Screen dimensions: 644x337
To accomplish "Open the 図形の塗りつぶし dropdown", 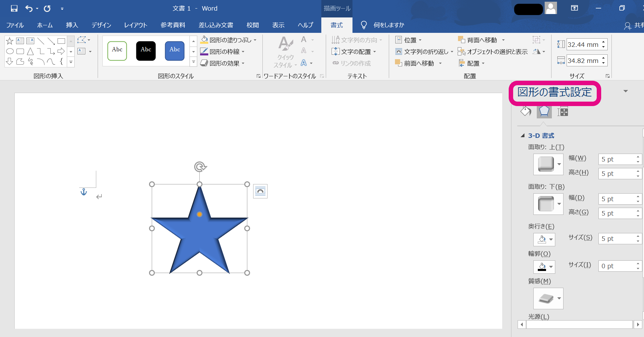I will 228,40.
